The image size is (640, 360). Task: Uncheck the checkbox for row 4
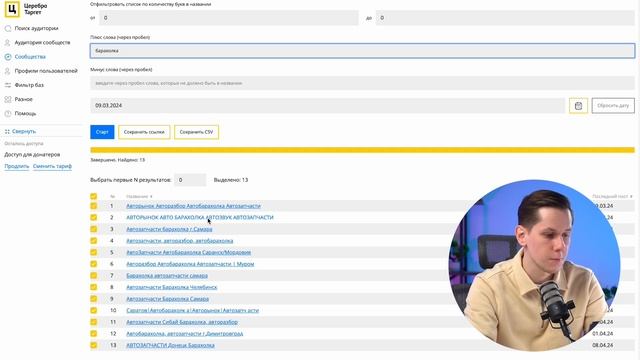[93, 240]
